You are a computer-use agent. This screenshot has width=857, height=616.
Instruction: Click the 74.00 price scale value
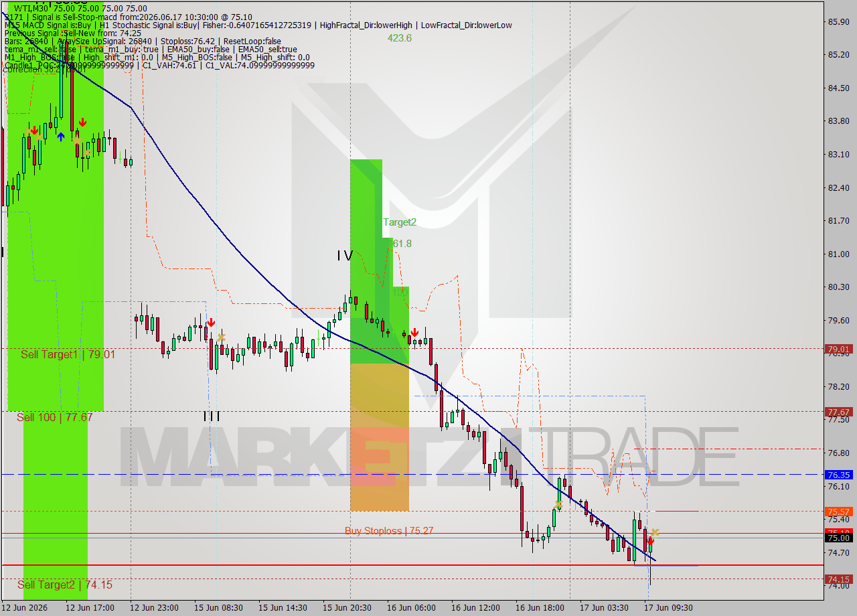tap(839, 586)
